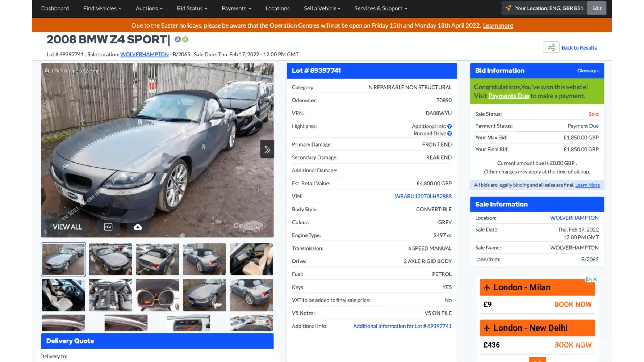This screenshot has height=362, width=644.
Task: Click the Payment Status value Payment Due
Action: [x=583, y=126]
